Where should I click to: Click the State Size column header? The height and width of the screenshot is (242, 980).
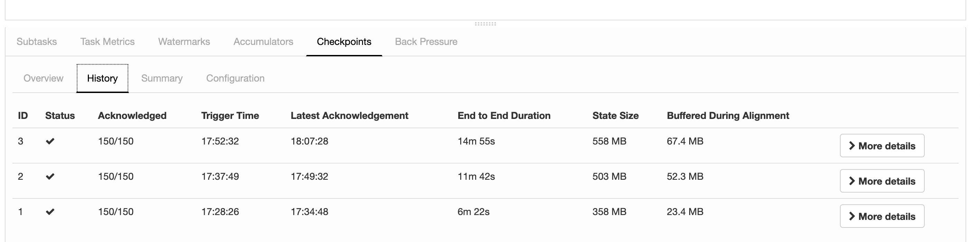click(x=615, y=116)
